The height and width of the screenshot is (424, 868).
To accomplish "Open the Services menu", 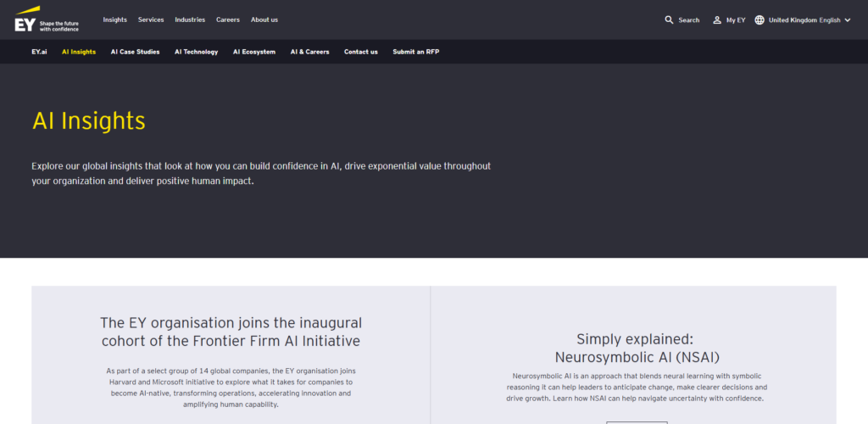I will (151, 20).
